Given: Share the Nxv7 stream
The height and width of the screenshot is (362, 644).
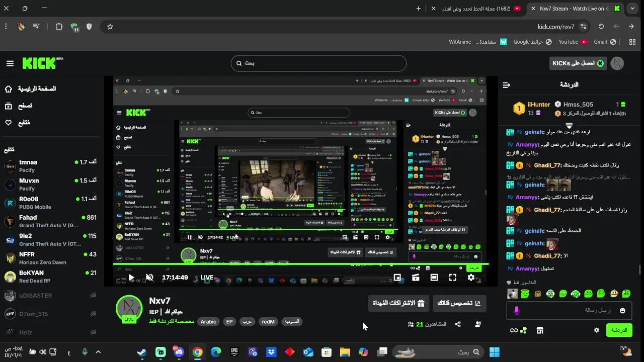Looking at the screenshot, I should 458,324.
